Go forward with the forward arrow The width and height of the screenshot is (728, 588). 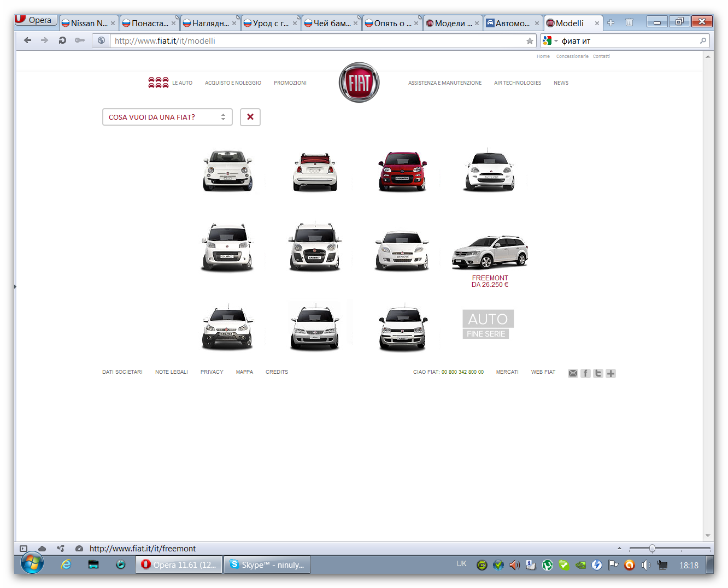pyautogui.click(x=45, y=40)
